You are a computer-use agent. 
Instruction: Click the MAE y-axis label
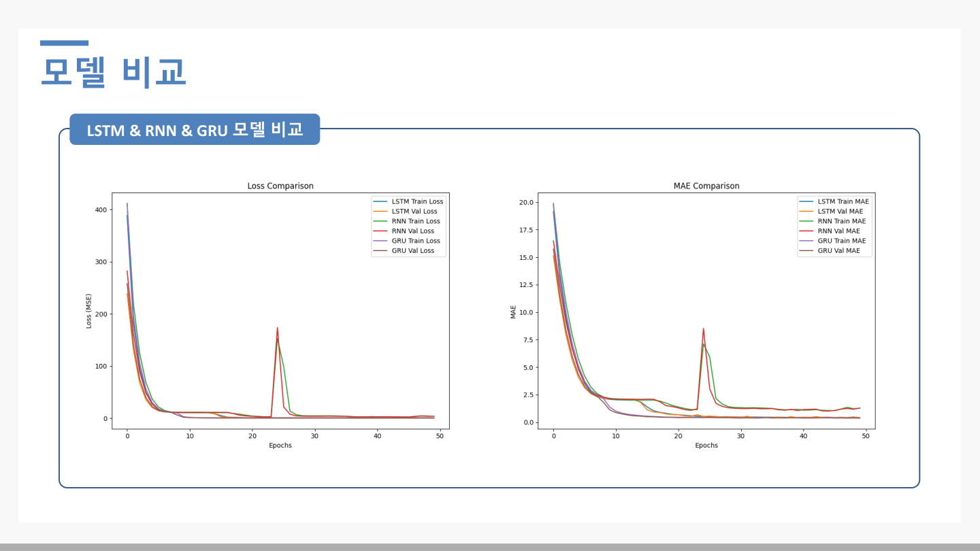coord(514,312)
